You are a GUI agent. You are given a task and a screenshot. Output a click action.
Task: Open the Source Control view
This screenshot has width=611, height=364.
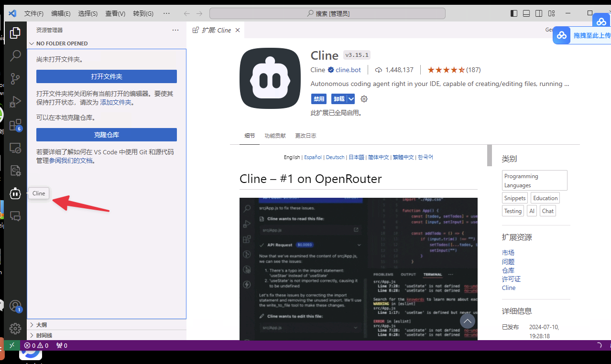pos(15,78)
